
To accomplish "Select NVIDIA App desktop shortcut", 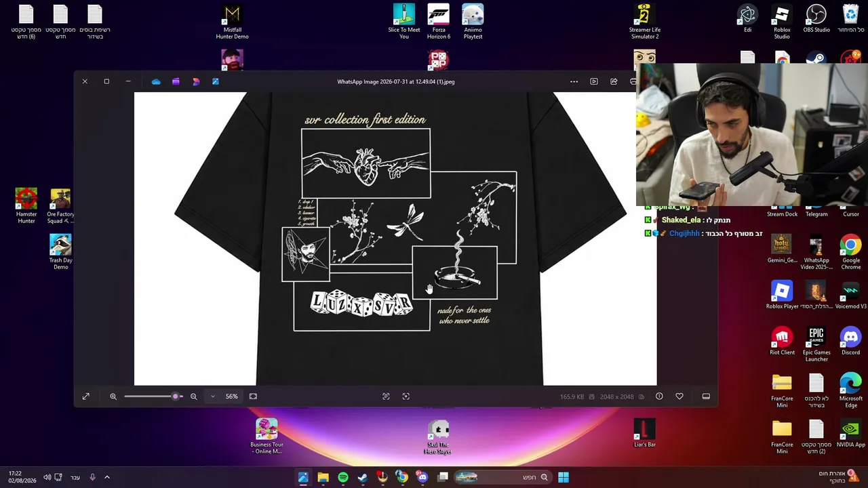I will (x=850, y=433).
